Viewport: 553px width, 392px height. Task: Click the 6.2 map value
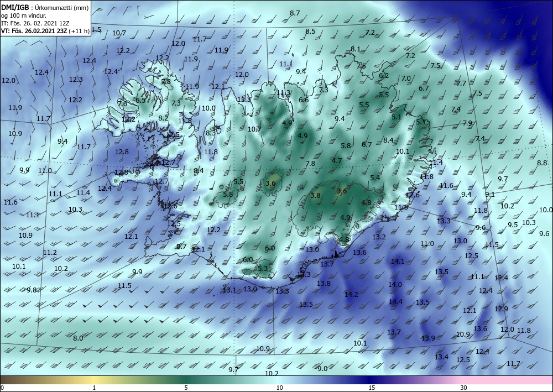point(384,75)
